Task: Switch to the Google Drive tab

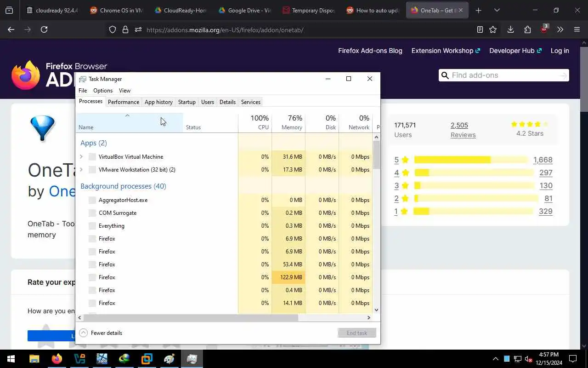Action: pyautogui.click(x=244, y=10)
